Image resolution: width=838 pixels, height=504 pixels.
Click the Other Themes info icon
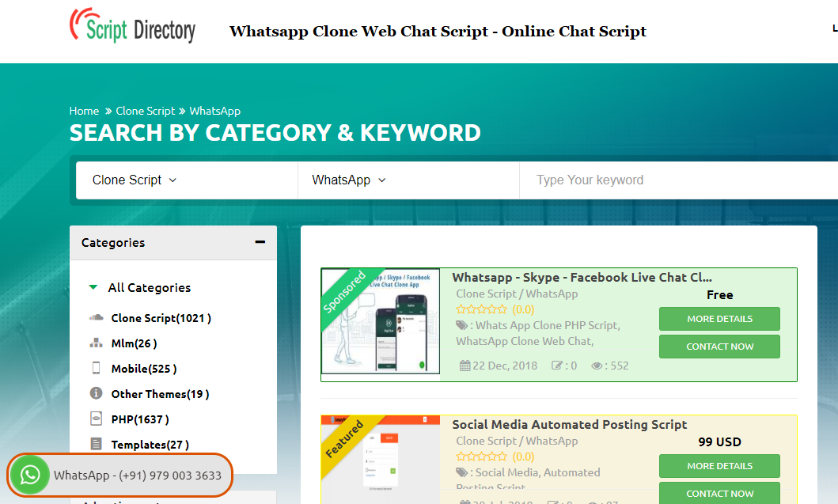(x=95, y=393)
